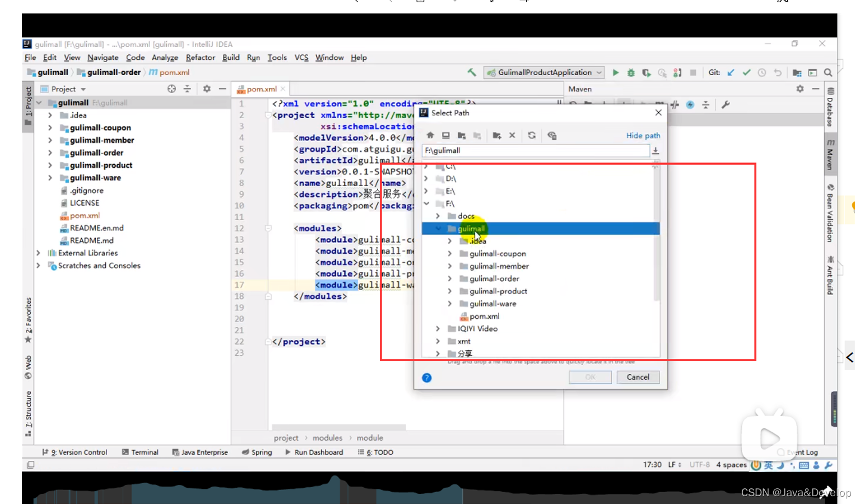The width and height of the screenshot is (860, 504).
Task: Expand the docs folder in the path tree
Action: pos(438,216)
